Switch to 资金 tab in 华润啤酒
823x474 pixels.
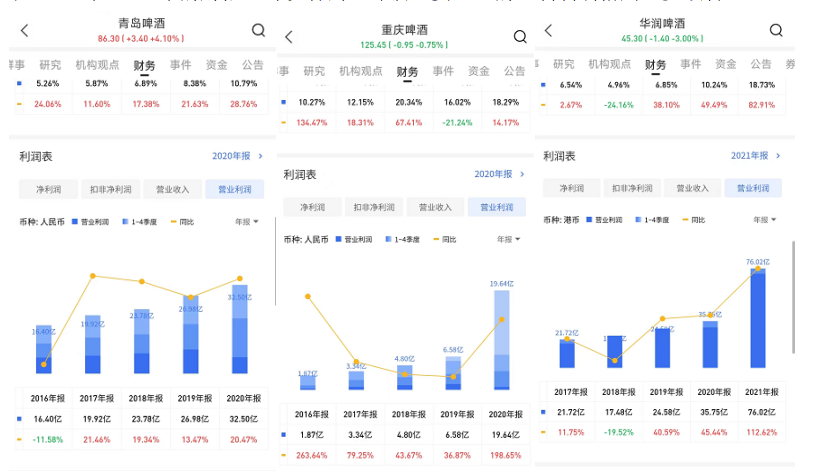tap(725, 64)
